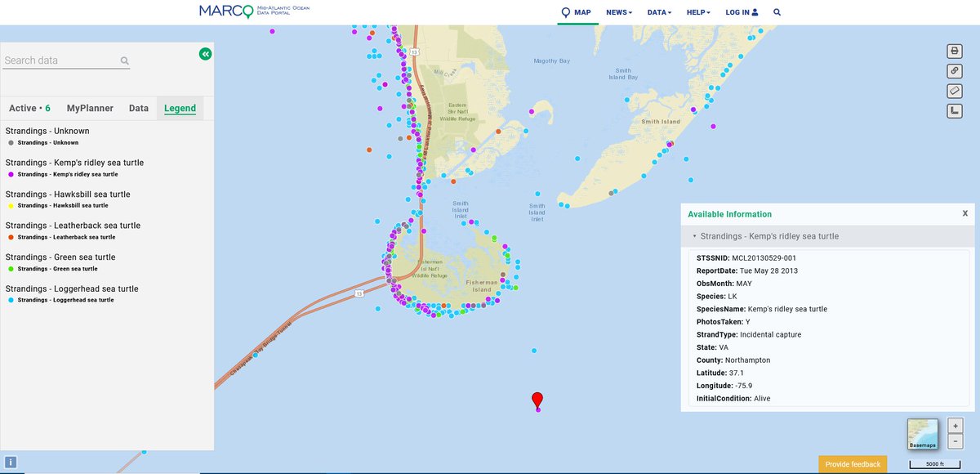The image size is (980, 474).
Task: Open the Basemaps selector thumbnail
Action: pyautogui.click(x=923, y=434)
